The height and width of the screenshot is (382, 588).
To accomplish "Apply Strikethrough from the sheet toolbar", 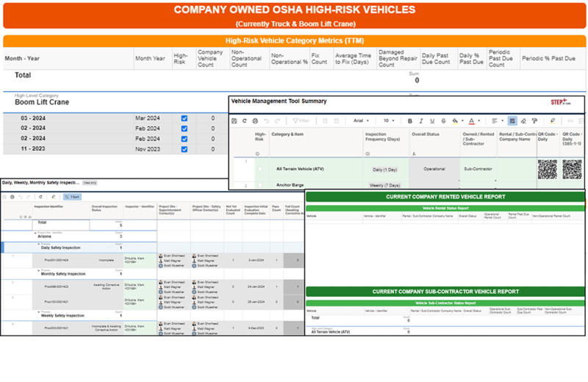I will point(443,120).
